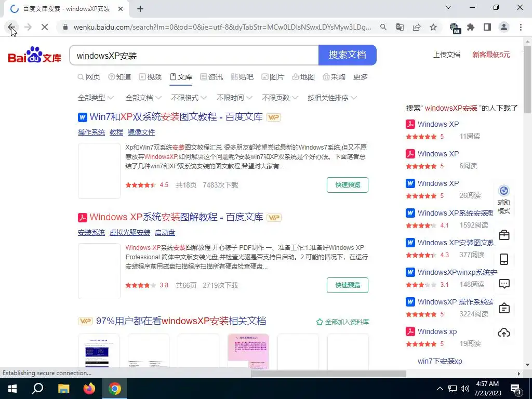This screenshot has height=399, width=532.
Task: Click 全部加入资料库 star link
Action: (x=343, y=322)
